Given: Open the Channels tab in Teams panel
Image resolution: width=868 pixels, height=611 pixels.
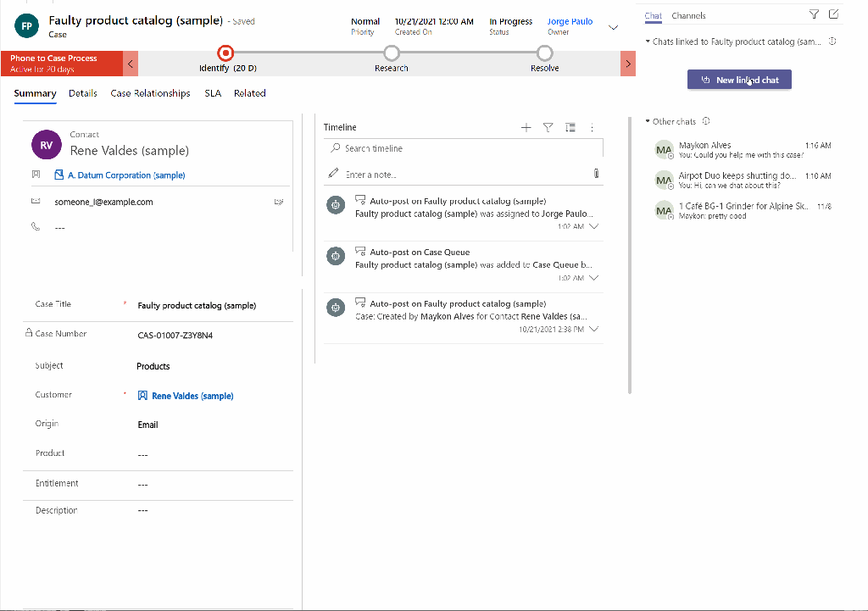Looking at the screenshot, I should pyautogui.click(x=688, y=15).
